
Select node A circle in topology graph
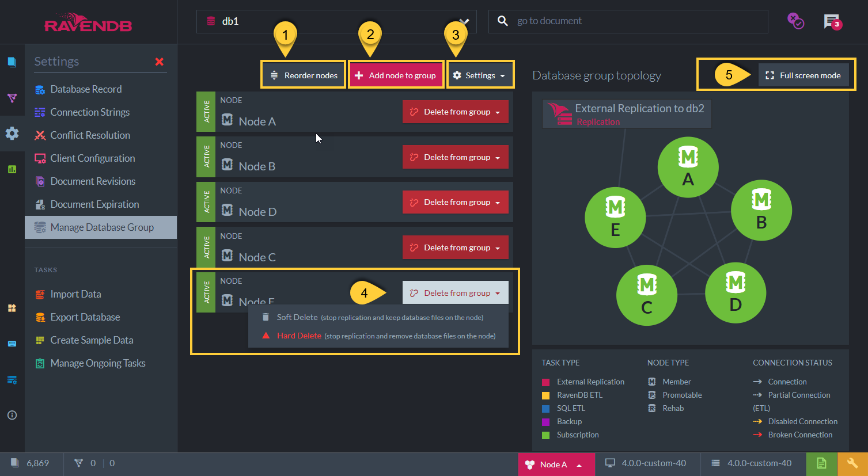pyautogui.click(x=688, y=167)
